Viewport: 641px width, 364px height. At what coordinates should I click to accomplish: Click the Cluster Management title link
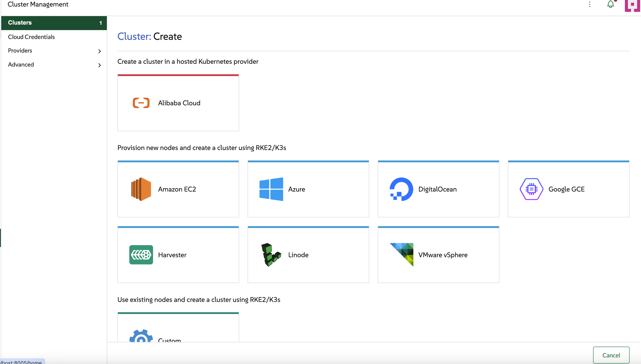pos(38,4)
